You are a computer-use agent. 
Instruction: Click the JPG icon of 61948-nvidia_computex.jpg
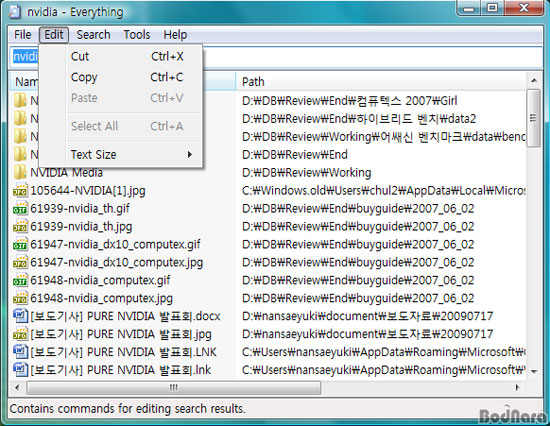pos(20,298)
